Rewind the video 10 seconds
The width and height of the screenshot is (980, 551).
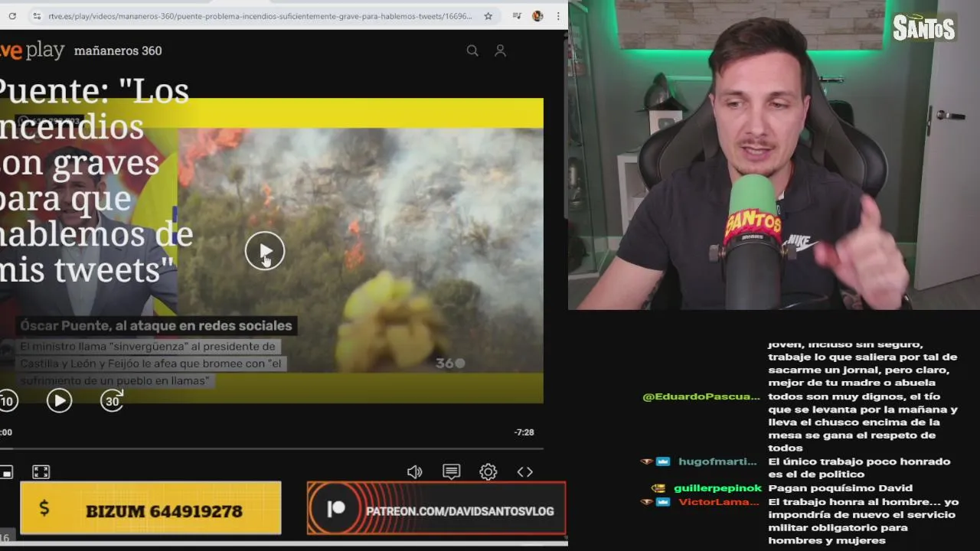click(7, 400)
